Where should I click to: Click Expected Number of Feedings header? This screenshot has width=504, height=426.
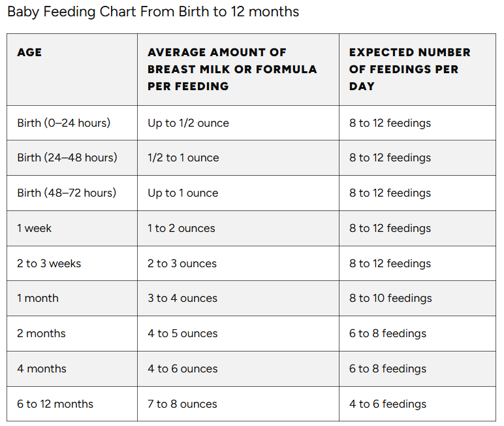pos(409,69)
